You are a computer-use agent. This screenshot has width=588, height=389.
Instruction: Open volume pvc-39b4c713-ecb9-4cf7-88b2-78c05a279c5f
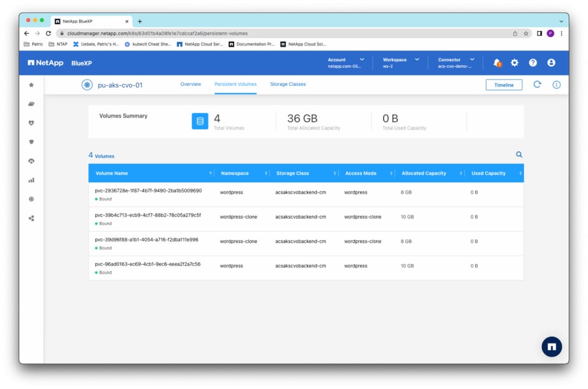pos(148,215)
